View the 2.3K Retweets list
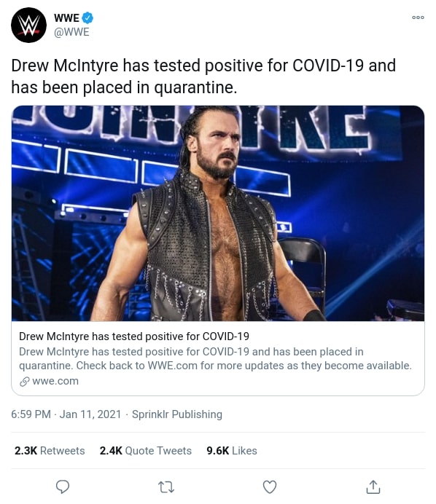The height and width of the screenshot is (504, 436). pos(50,451)
